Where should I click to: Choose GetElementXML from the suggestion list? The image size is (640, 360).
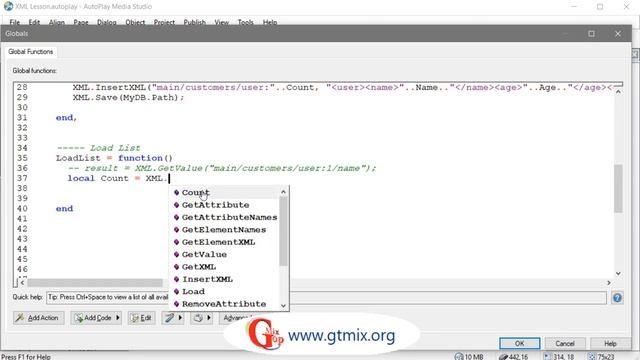(x=218, y=242)
